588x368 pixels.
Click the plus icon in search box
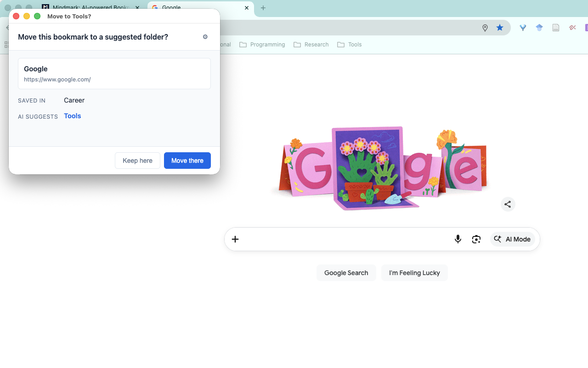point(235,239)
